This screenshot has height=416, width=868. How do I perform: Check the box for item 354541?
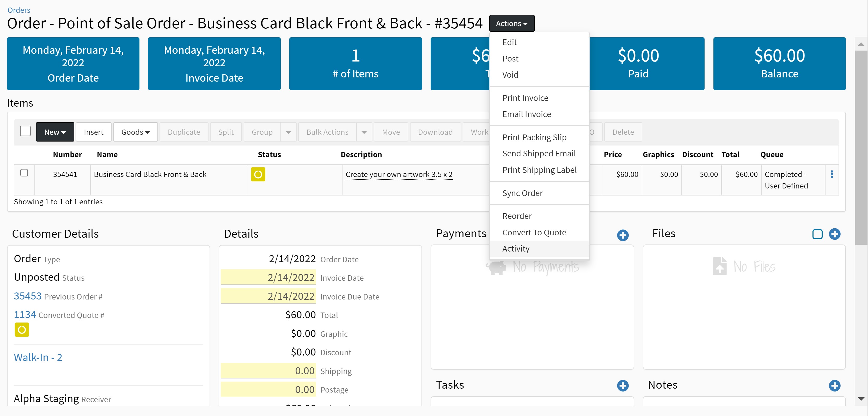24,173
